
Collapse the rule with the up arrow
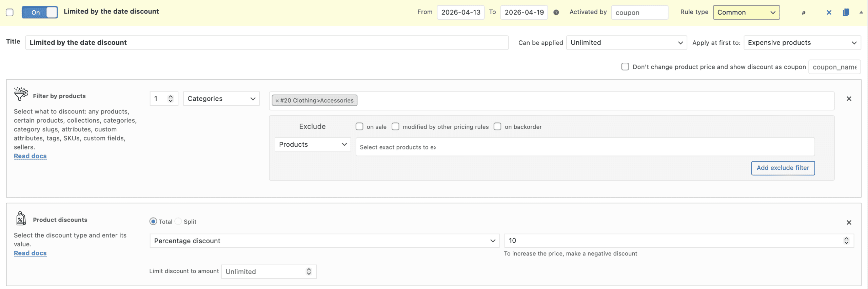point(861,12)
